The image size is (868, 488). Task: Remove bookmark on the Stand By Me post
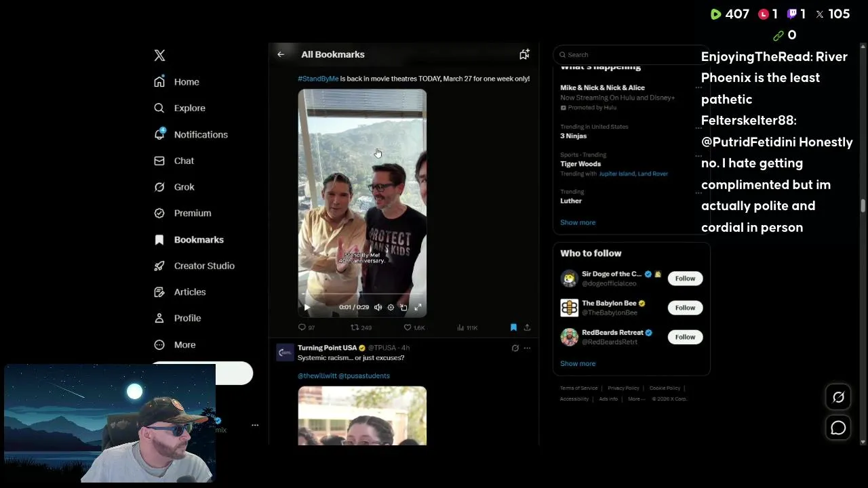click(513, 327)
